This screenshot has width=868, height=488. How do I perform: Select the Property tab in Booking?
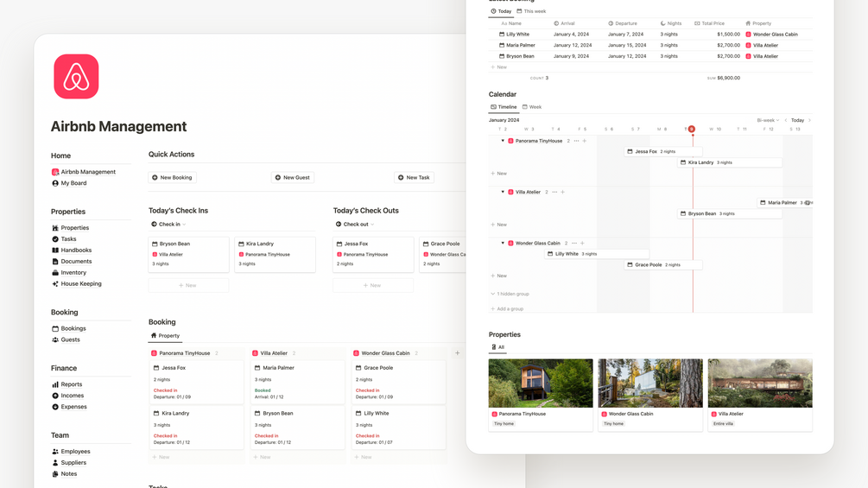pos(165,336)
